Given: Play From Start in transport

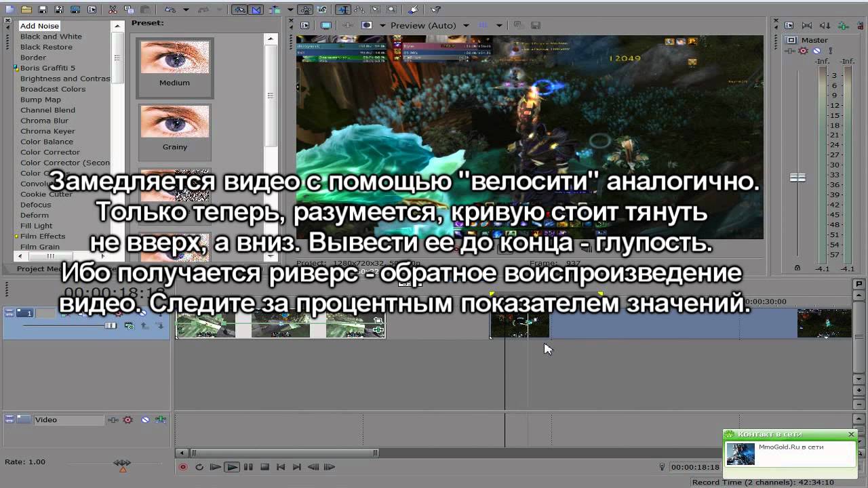Looking at the screenshot, I should (x=216, y=467).
